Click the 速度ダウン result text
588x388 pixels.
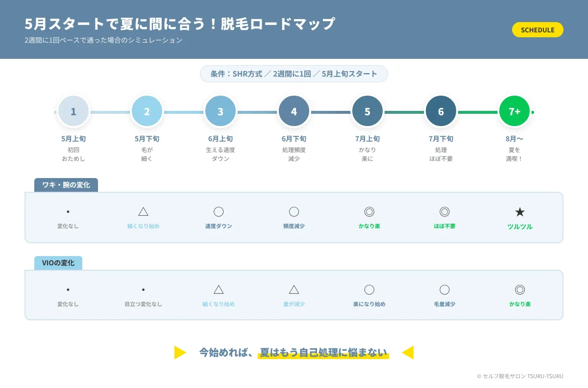pyautogui.click(x=219, y=226)
